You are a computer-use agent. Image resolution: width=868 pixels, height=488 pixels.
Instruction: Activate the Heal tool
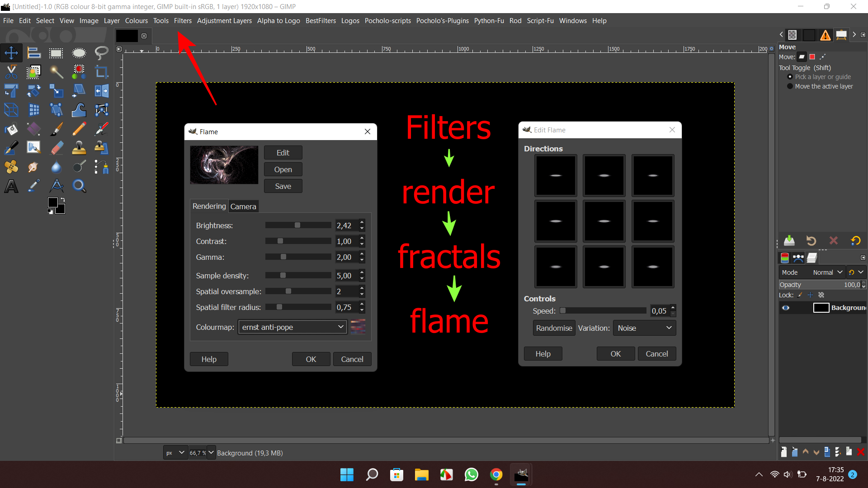[11, 167]
